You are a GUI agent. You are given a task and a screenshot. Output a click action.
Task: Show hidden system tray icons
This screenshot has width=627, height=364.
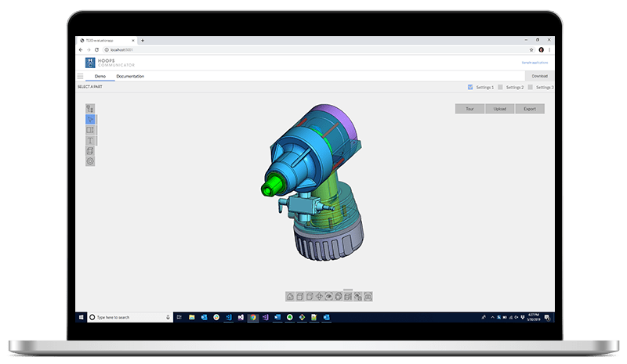[493, 317]
